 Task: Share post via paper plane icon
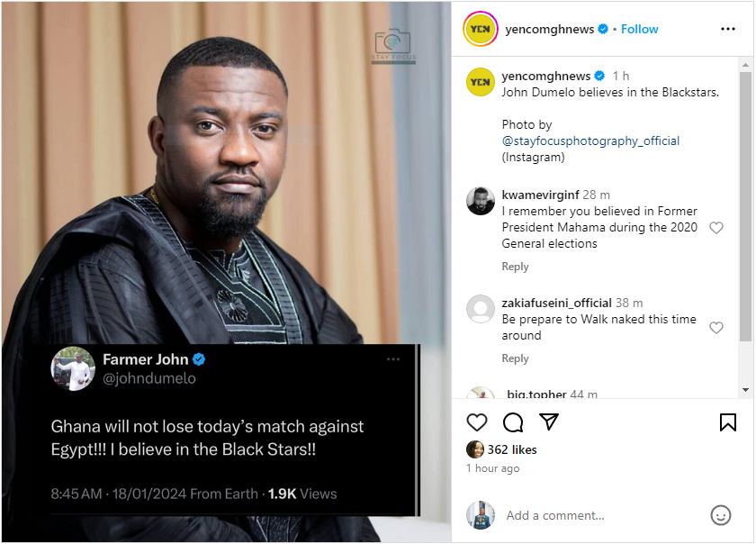pyautogui.click(x=549, y=422)
